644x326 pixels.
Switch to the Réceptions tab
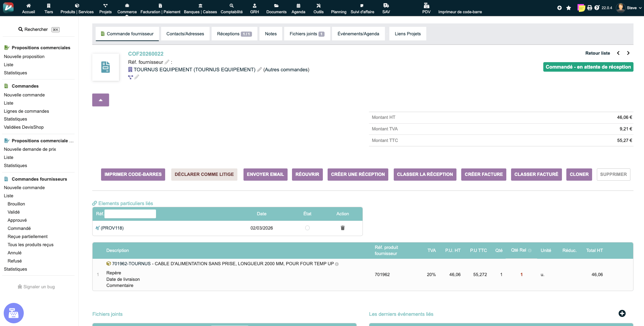click(x=234, y=34)
